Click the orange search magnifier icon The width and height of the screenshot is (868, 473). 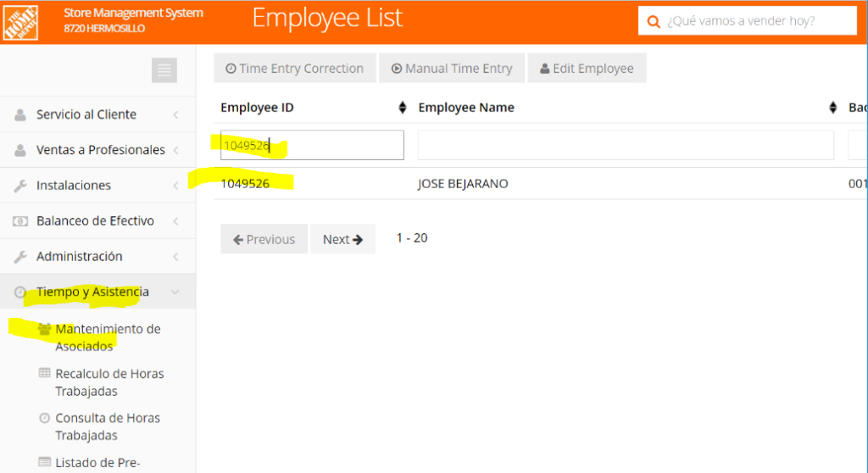654,21
